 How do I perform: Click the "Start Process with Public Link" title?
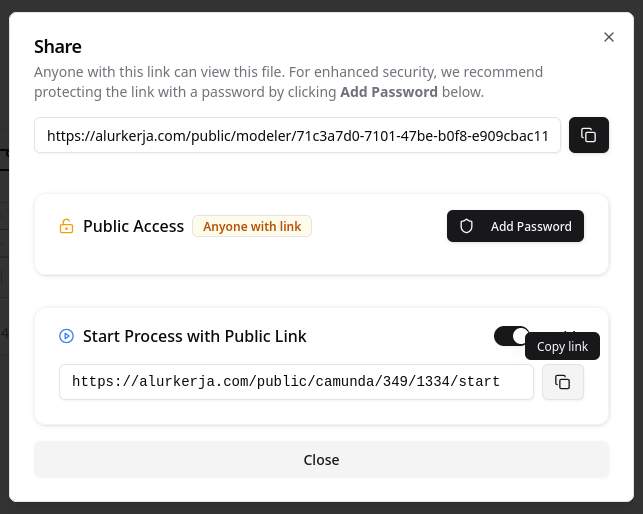click(194, 336)
